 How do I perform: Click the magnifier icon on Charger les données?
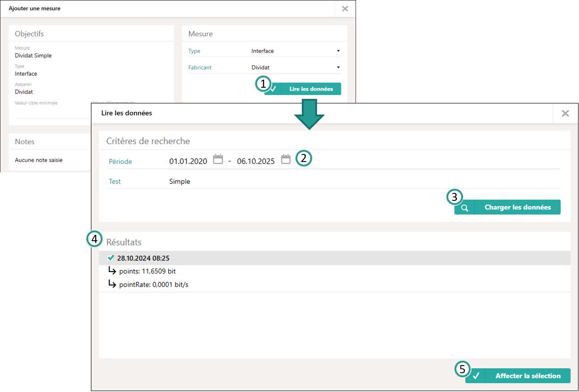coord(465,208)
